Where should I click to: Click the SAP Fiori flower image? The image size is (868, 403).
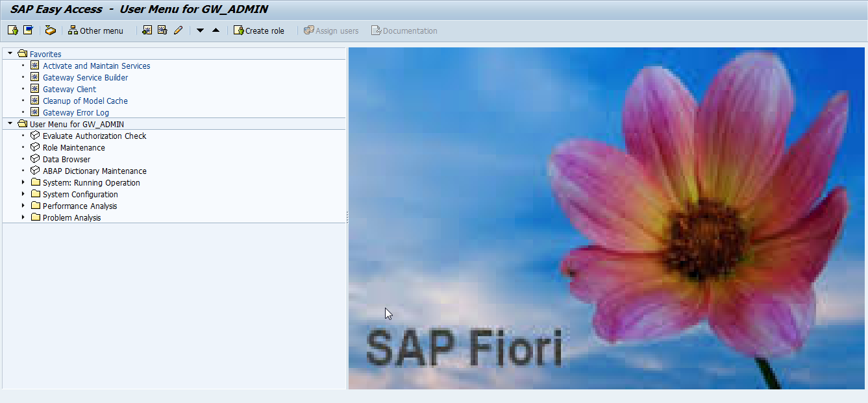[607, 218]
